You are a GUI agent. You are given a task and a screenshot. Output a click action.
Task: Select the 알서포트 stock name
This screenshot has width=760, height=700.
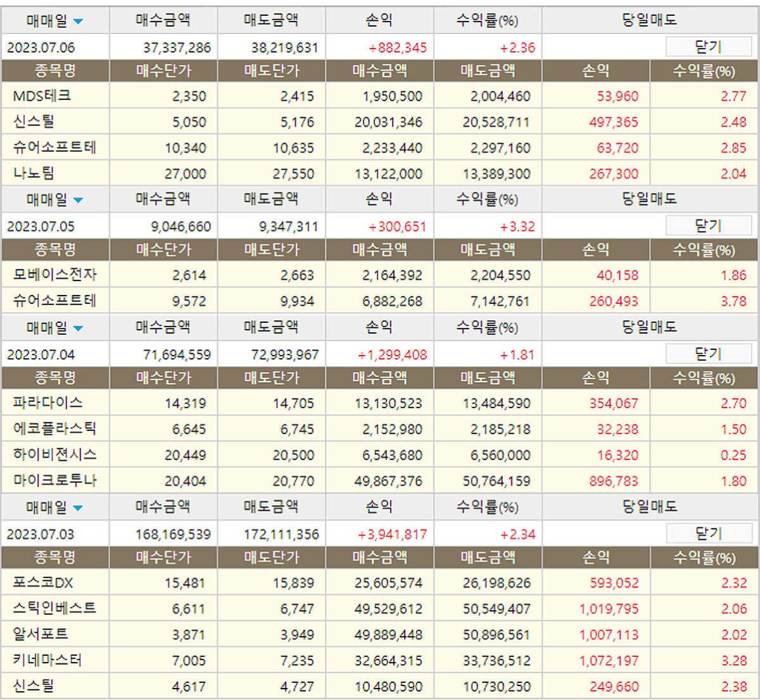(41, 635)
